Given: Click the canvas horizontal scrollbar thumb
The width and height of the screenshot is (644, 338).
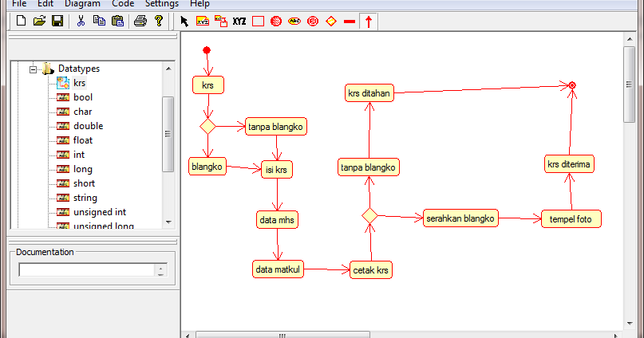Looking at the screenshot, I should pos(282,335).
